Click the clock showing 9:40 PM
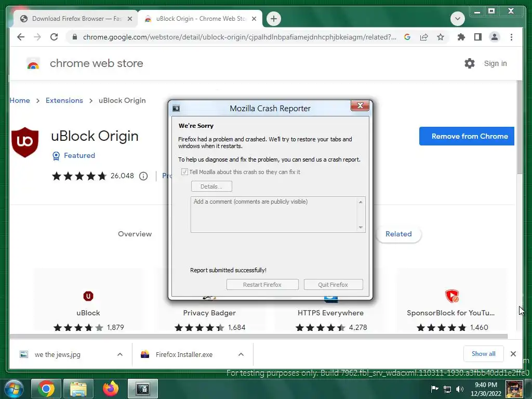The height and width of the screenshot is (399, 532). [486, 389]
